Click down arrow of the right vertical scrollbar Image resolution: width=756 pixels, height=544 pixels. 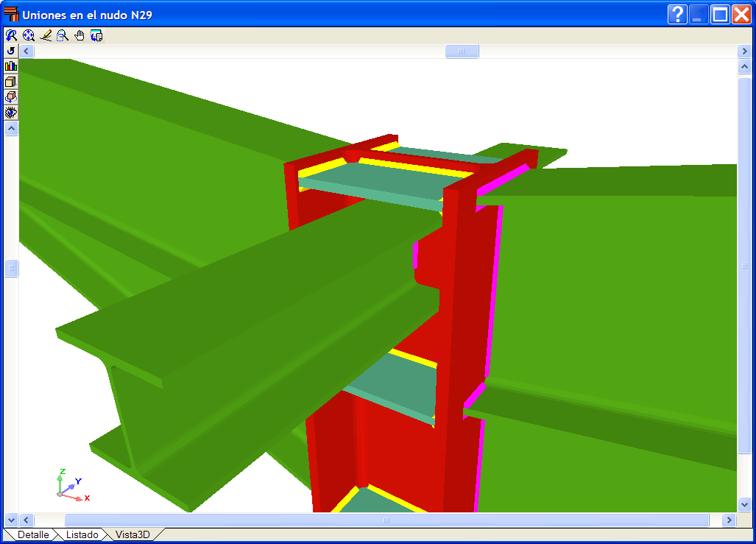coord(744,504)
